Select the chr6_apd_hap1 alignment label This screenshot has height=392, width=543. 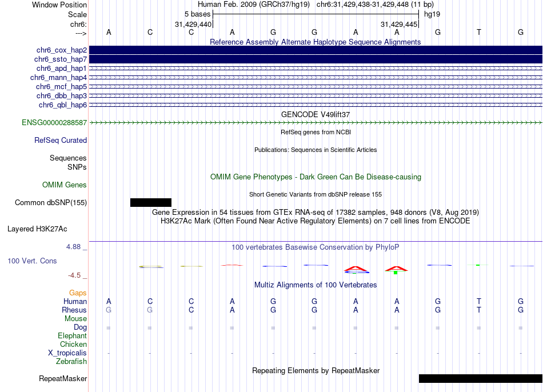point(62,68)
